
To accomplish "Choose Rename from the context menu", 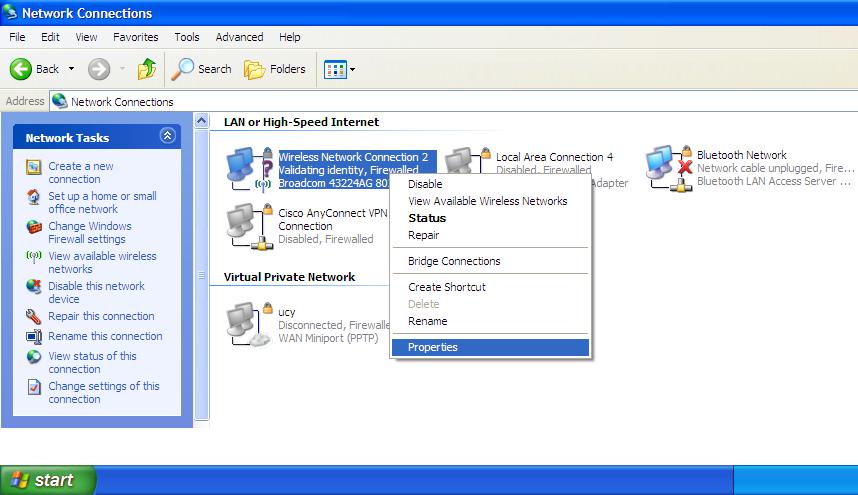I will 490,321.
